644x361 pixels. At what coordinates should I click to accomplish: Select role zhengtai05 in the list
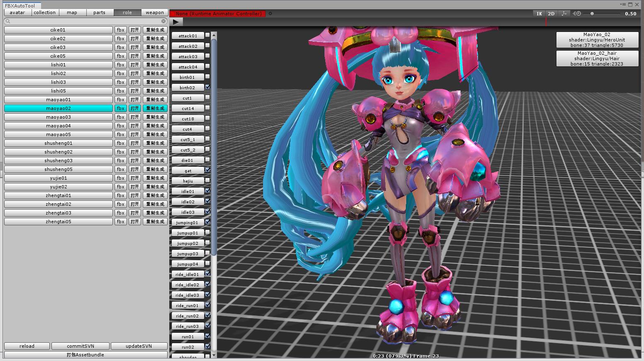(x=59, y=222)
